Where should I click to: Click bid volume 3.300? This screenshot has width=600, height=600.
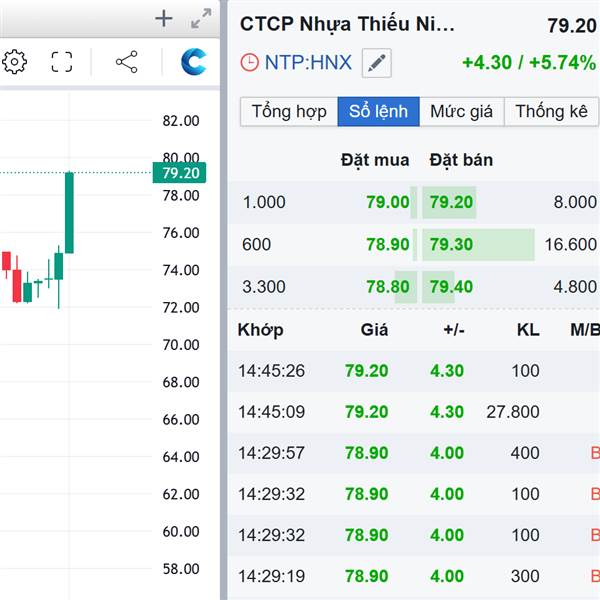264,287
